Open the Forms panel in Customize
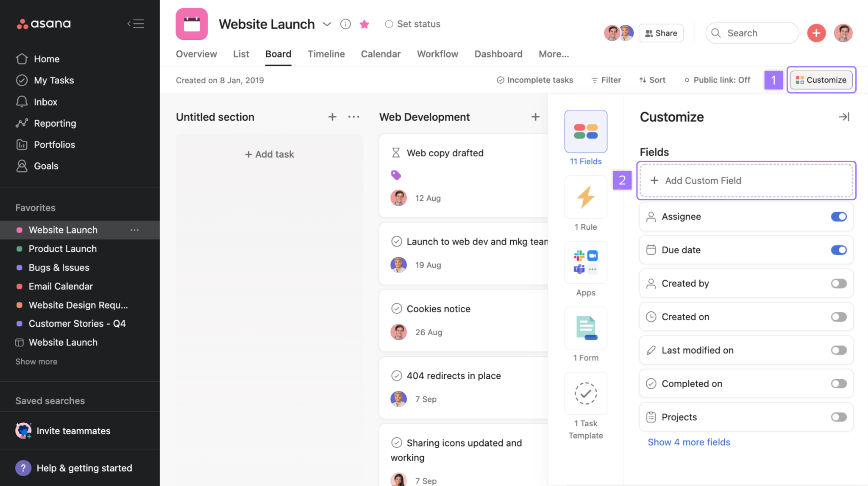This screenshot has width=868, height=486. click(585, 328)
